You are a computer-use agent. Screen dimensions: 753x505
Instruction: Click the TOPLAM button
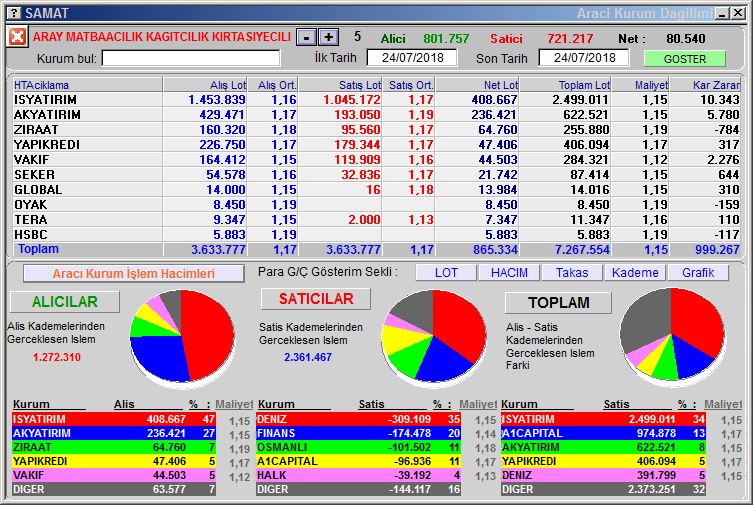559,302
